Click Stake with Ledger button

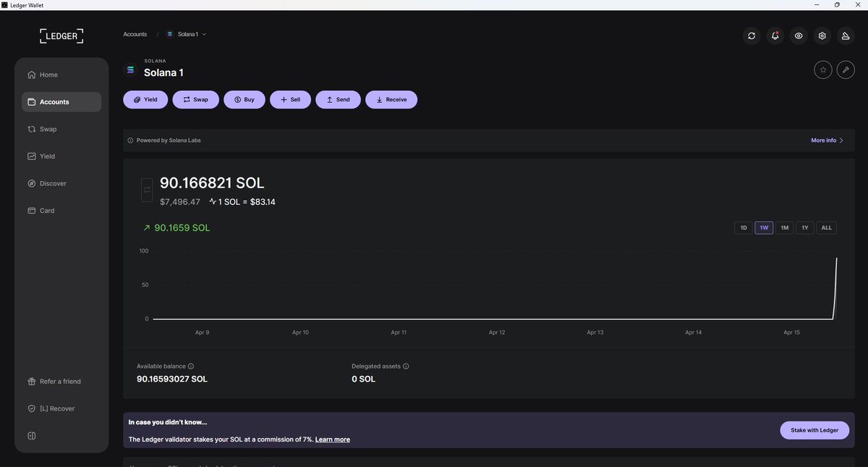coord(814,430)
